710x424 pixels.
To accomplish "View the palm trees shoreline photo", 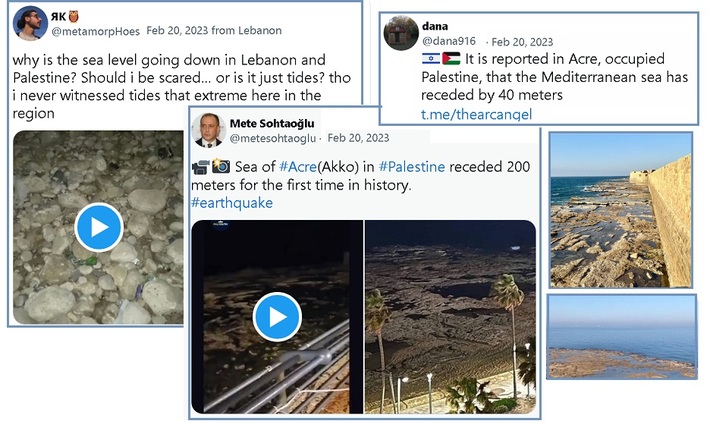I will (x=450, y=317).
